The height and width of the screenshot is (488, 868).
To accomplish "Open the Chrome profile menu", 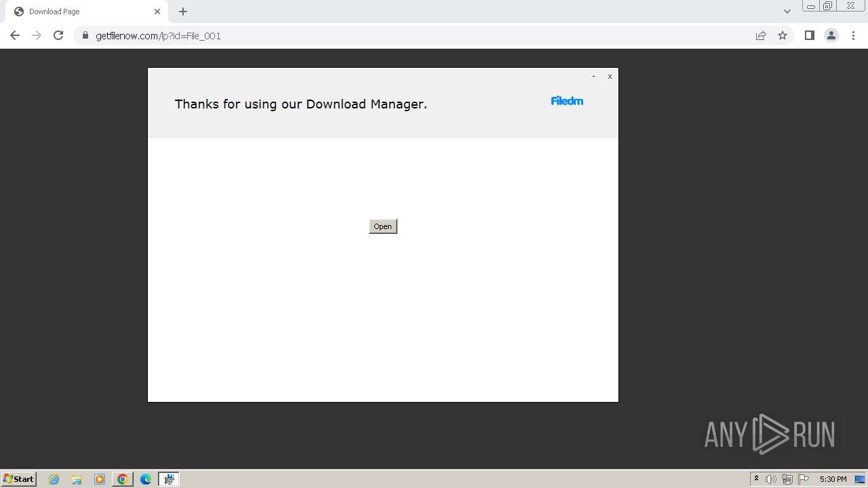I will point(831,35).
